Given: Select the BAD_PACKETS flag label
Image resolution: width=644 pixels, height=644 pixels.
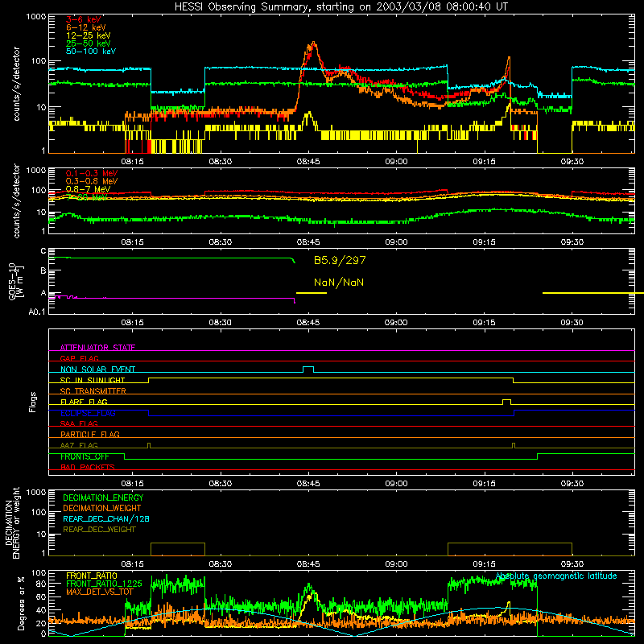Looking at the screenshot, I should [x=88, y=467].
